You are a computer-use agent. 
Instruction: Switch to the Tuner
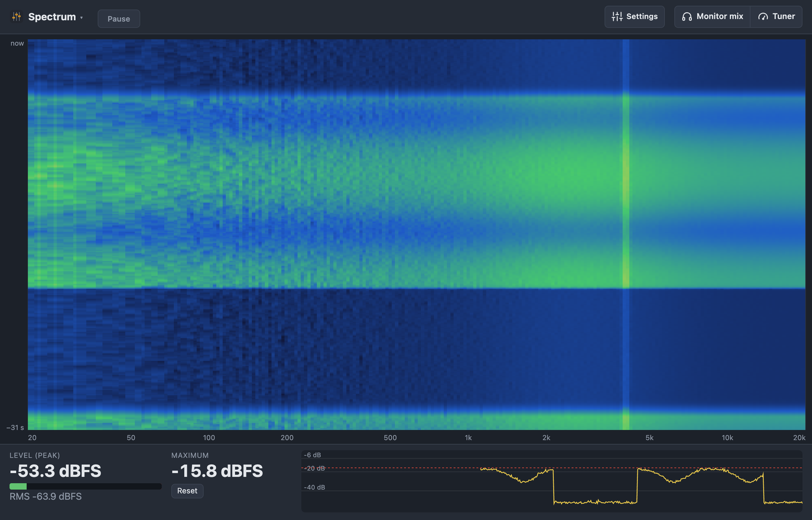776,17
